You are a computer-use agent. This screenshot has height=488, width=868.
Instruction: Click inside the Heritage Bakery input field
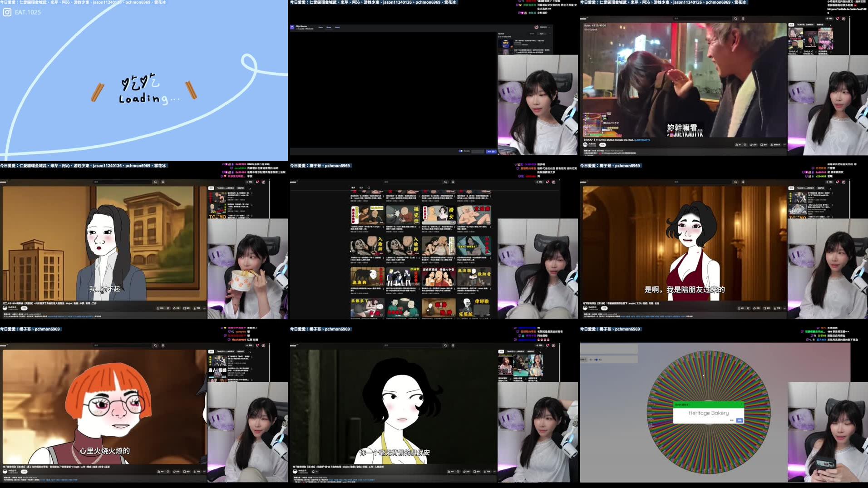coord(709,413)
